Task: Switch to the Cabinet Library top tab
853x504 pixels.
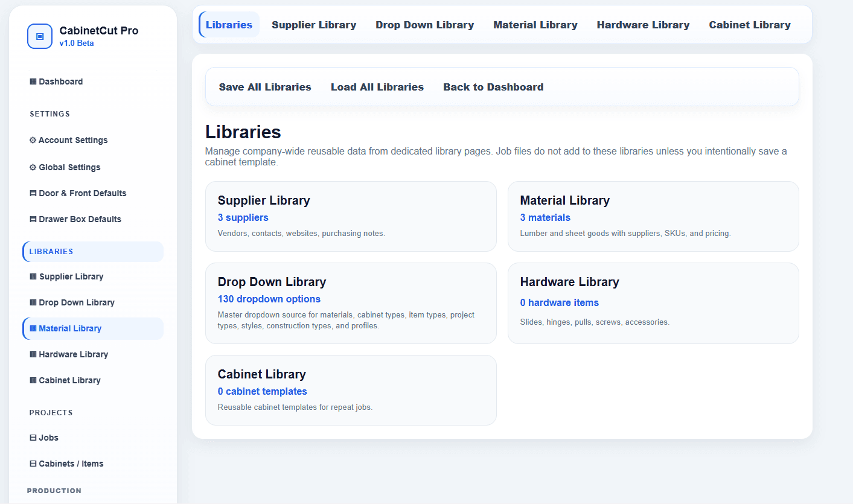Action: [750, 25]
